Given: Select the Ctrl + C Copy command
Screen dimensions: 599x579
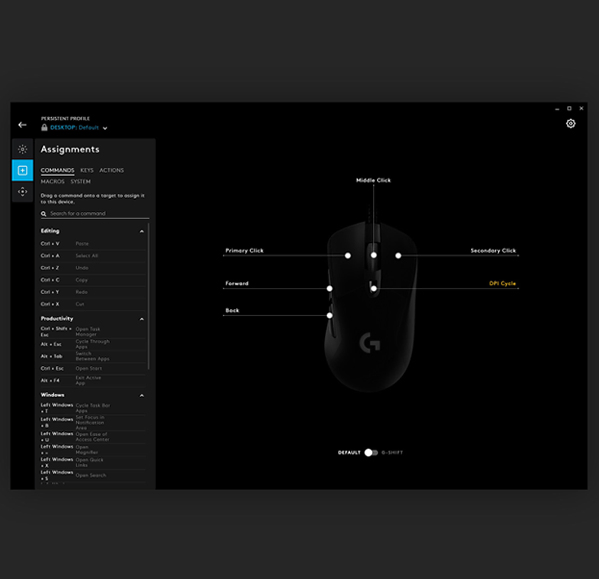Looking at the screenshot, I should click(93, 280).
